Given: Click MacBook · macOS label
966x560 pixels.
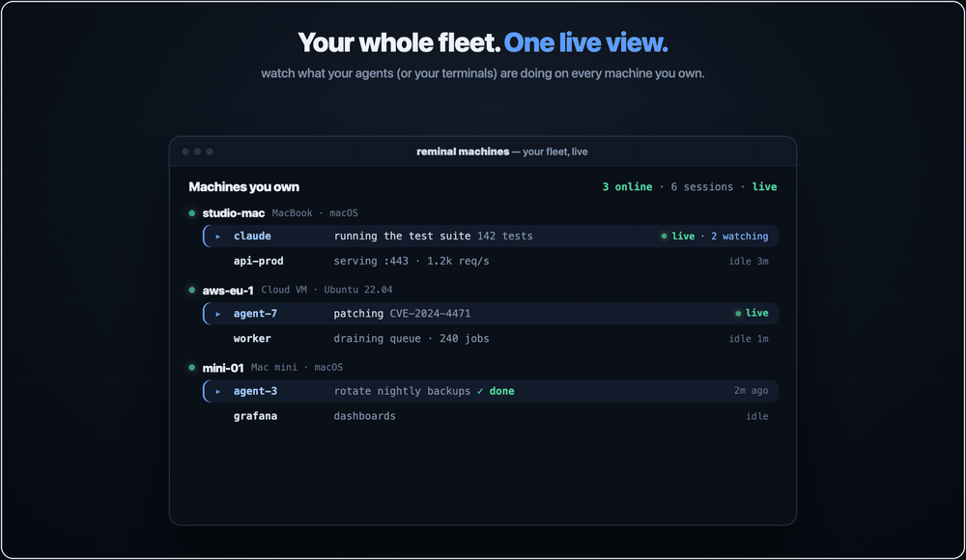Looking at the screenshot, I should [x=315, y=213].
